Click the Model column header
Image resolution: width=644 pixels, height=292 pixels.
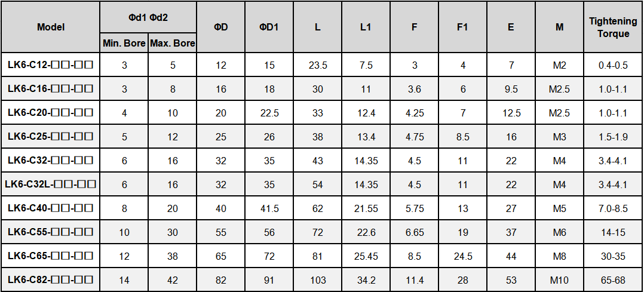point(51,27)
